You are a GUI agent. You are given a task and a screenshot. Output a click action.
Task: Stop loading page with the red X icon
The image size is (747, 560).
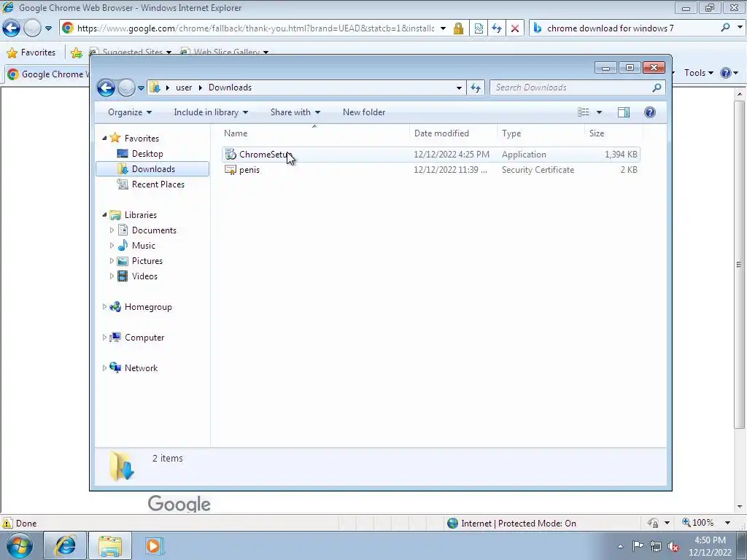click(514, 28)
